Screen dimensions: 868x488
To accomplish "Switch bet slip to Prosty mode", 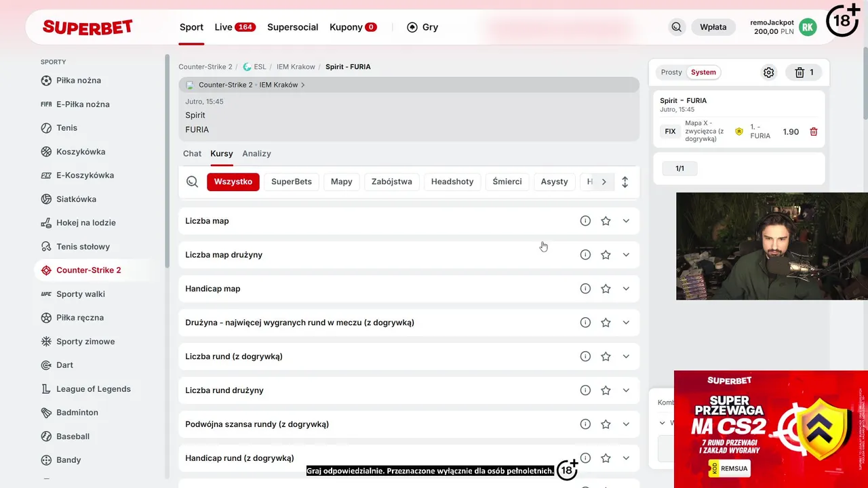I will pyautogui.click(x=671, y=73).
